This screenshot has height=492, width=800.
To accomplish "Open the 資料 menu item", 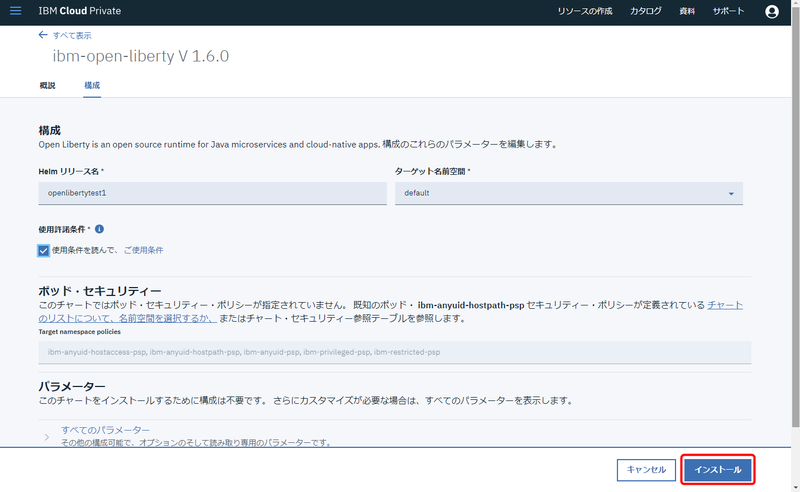I will pos(687,11).
